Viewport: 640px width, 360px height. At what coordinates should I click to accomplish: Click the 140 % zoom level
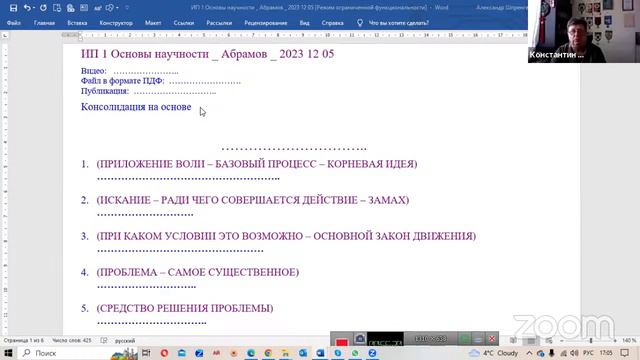[629, 340]
